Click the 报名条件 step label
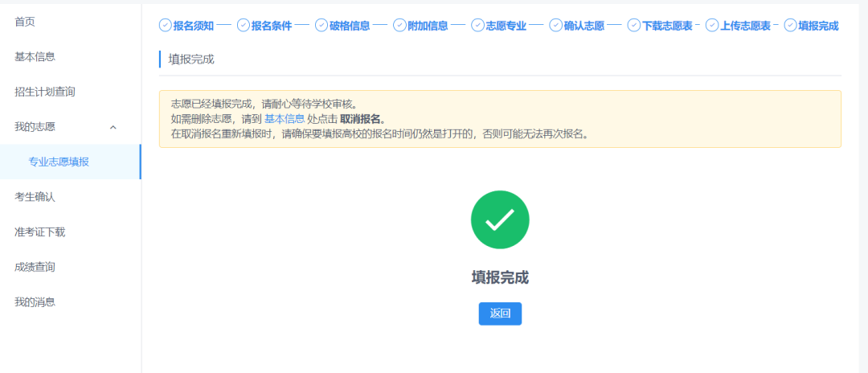The image size is (868, 373). pos(272,26)
